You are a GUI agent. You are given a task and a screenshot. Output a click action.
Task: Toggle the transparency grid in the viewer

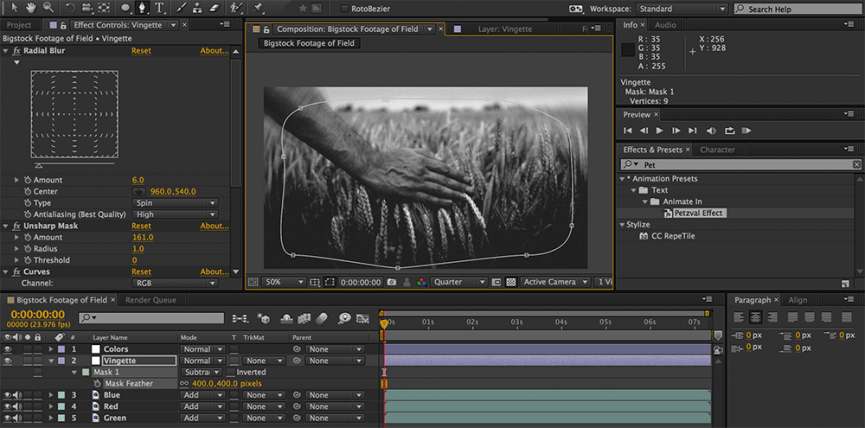point(511,282)
